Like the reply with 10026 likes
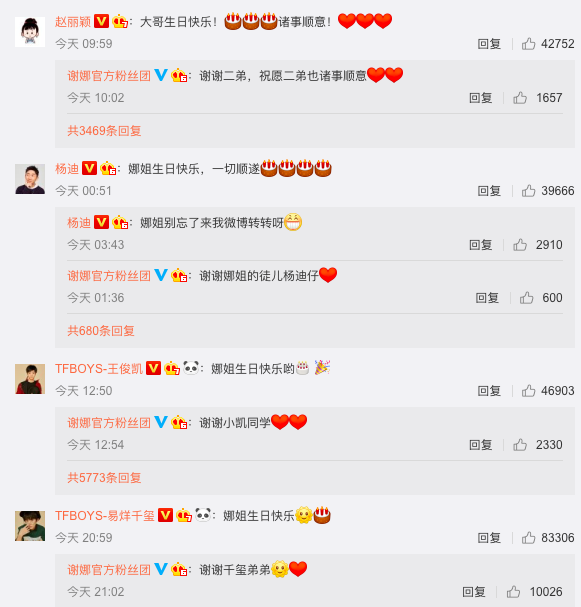 coord(513,592)
